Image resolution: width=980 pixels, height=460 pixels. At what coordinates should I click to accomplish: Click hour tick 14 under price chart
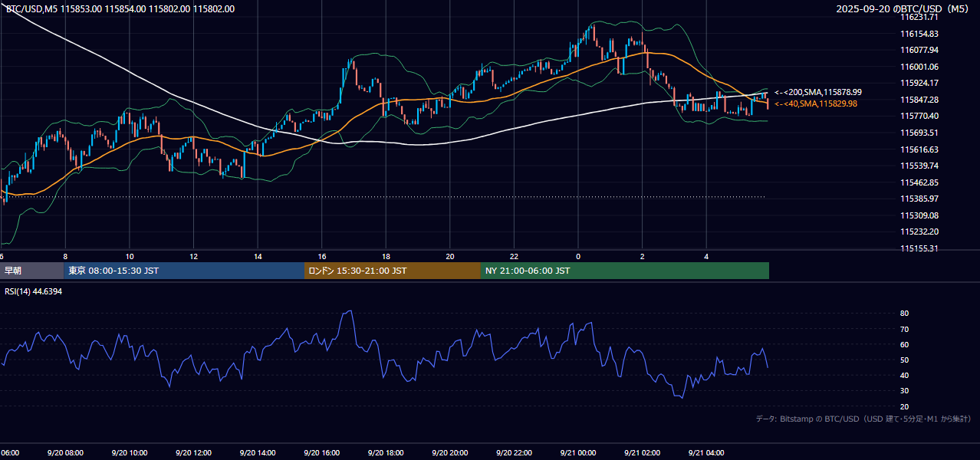pos(258,256)
